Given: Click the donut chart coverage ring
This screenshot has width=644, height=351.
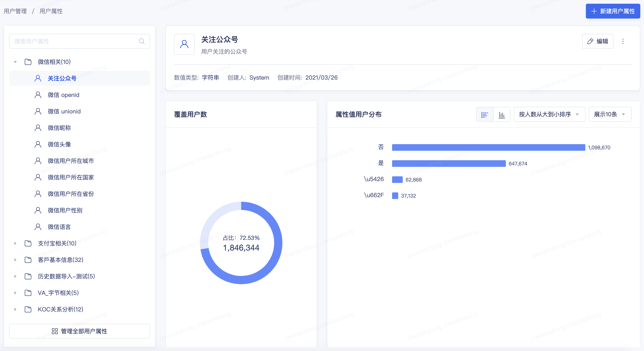Looking at the screenshot, I should tap(278, 243).
